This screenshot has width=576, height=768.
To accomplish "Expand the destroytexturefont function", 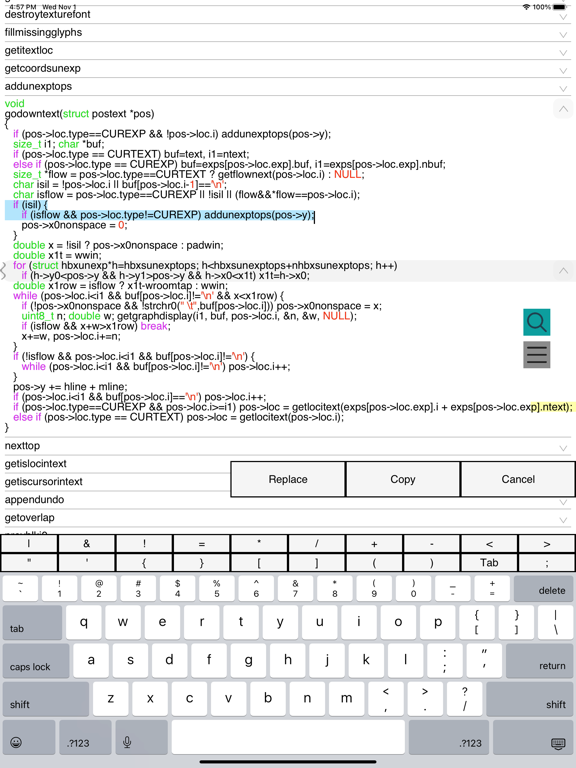I will tap(563, 16).
